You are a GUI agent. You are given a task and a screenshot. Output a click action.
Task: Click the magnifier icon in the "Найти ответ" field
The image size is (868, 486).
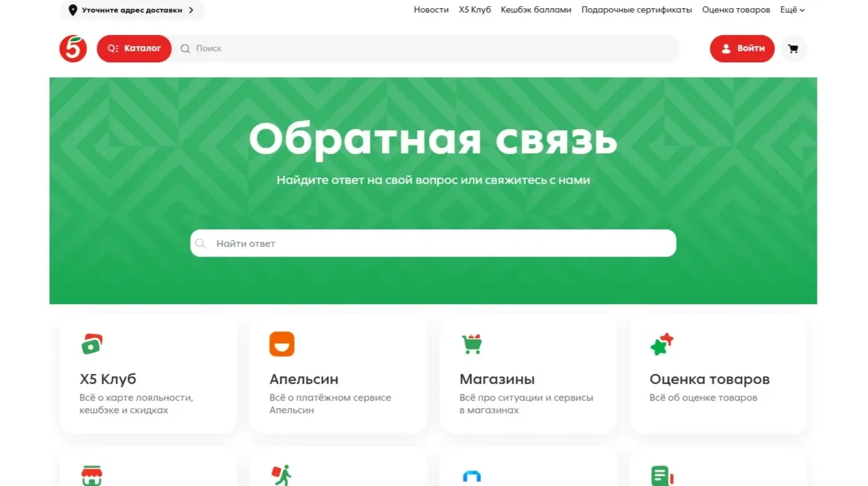[x=201, y=244]
